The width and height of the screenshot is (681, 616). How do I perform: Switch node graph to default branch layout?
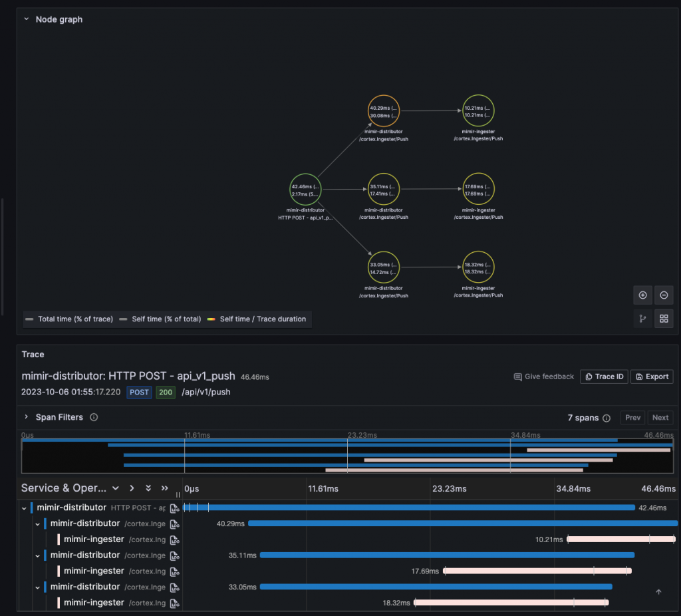tap(643, 319)
